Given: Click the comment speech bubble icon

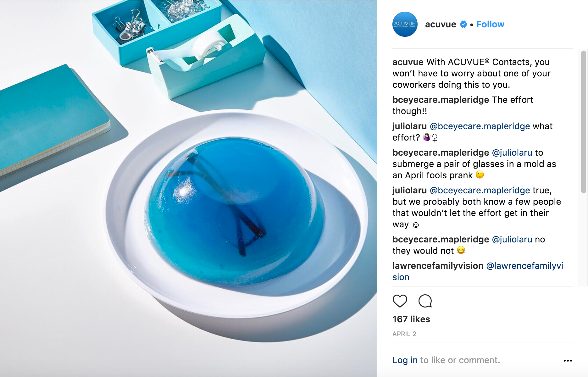Looking at the screenshot, I should click(425, 301).
